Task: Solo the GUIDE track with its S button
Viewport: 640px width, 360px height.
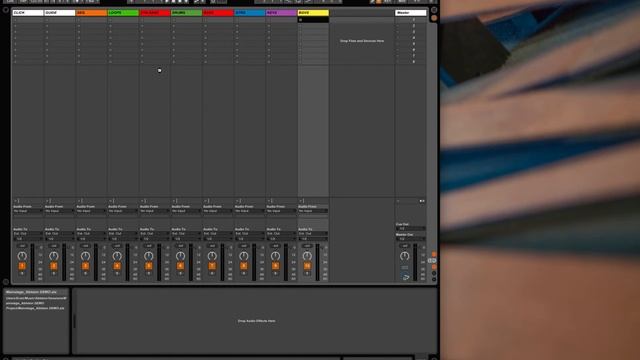Action: 54,273
